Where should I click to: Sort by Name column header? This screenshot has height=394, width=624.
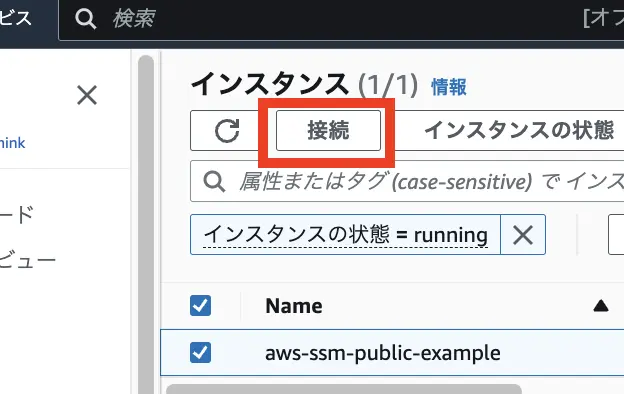[294, 306]
